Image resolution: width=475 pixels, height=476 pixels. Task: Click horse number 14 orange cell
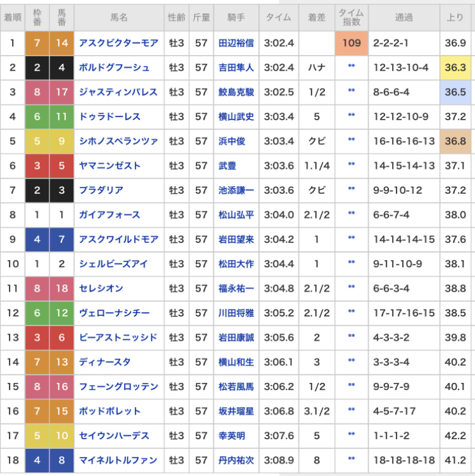pos(61,43)
